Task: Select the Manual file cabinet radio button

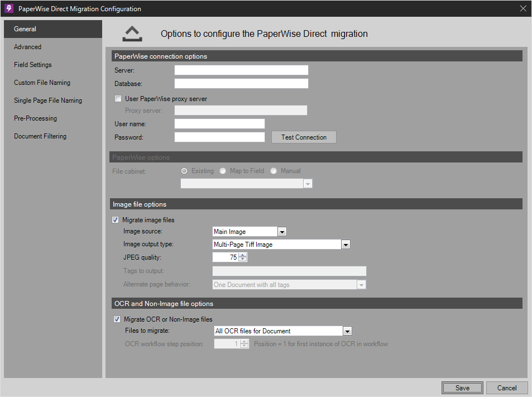Action: click(x=274, y=171)
